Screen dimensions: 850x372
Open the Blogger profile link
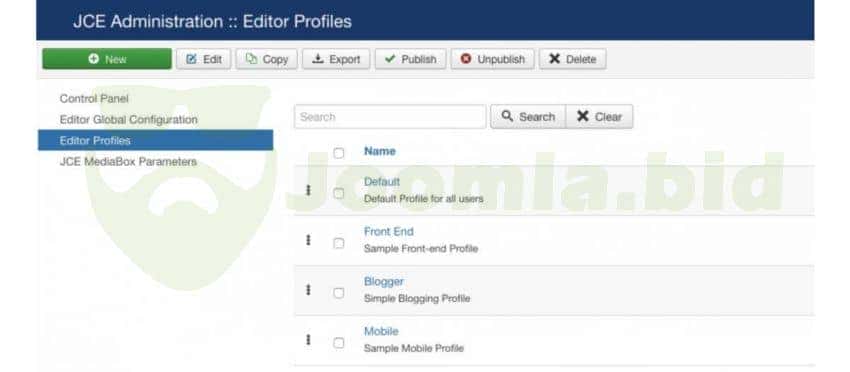tap(384, 281)
